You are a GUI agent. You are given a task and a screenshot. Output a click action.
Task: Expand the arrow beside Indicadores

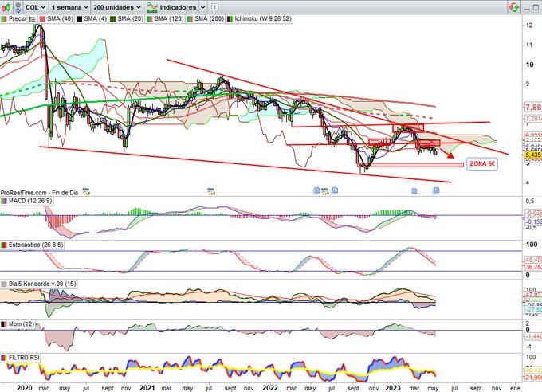tap(203, 7)
